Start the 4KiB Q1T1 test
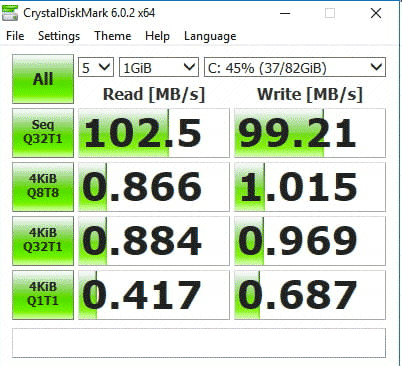 pyautogui.click(x=43, y=295)
